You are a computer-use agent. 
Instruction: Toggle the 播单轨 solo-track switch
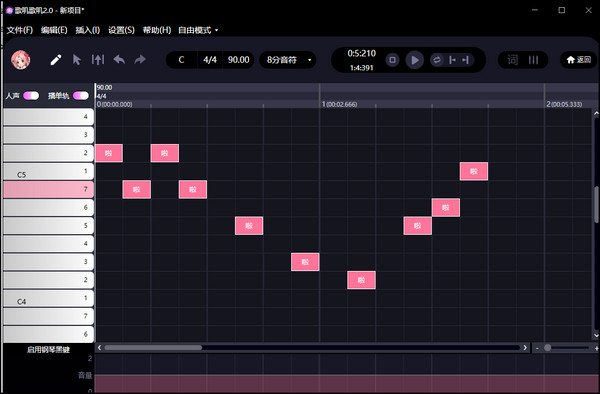coord(81,95)
